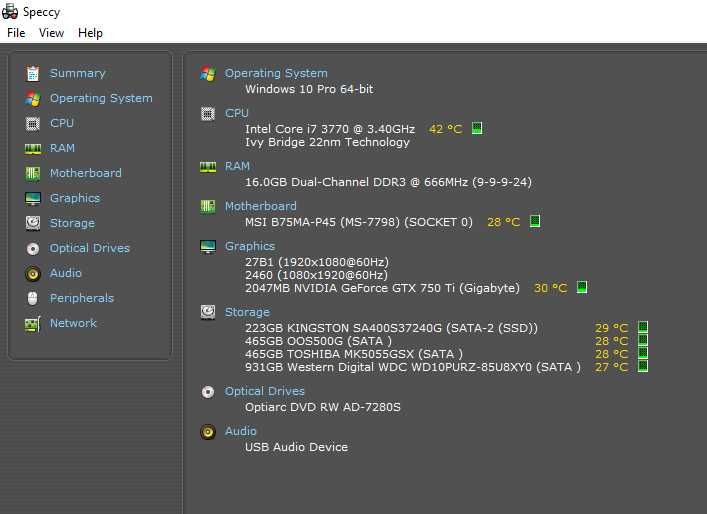
Task: Click the Audio speaker icon in summary panel
Action: click(208, 432)
